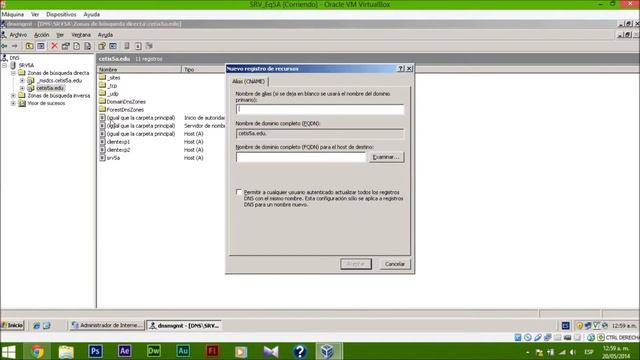Viewport: 640px width, 360px height.
Task: Open the Ventana menu
Action: (x=81, y=35)
